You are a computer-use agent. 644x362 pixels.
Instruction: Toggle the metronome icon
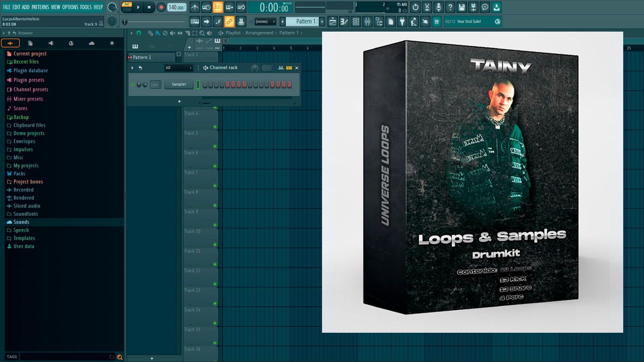click(x=195, y=7)
